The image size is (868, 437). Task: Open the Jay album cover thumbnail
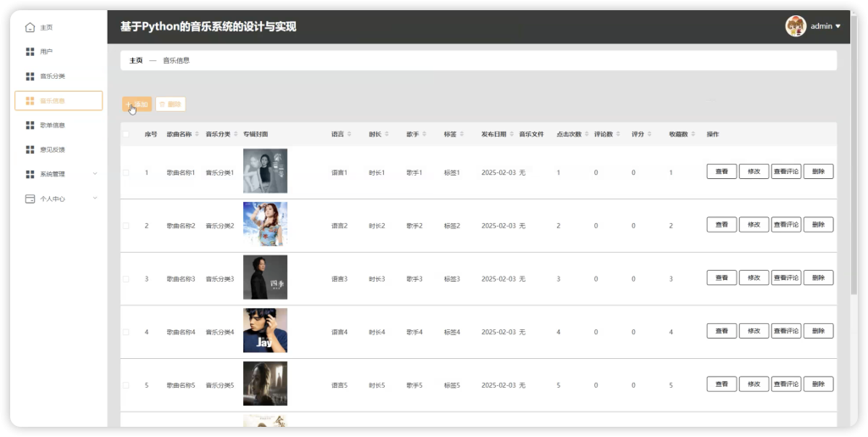[x=265, y=330]
